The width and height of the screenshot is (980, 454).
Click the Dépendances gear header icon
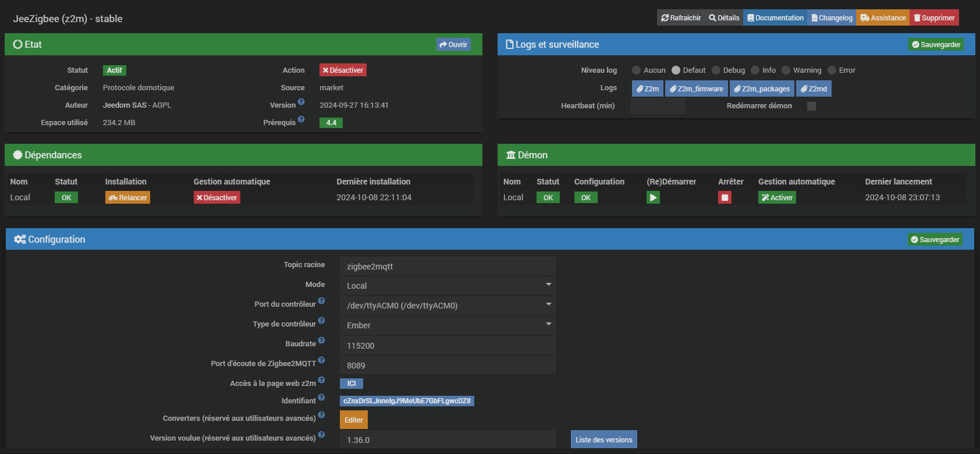click(x=17, y=155)
